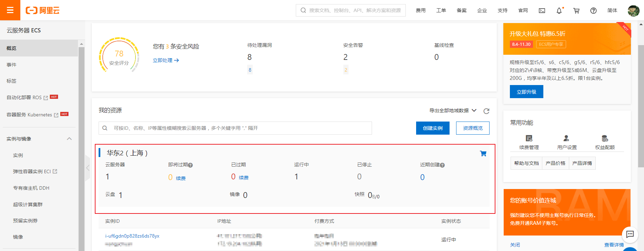Click 查看详情 on the RAM banner
Image resolution: width=644 pixels, height=251 pixels.
pos(614,245)
